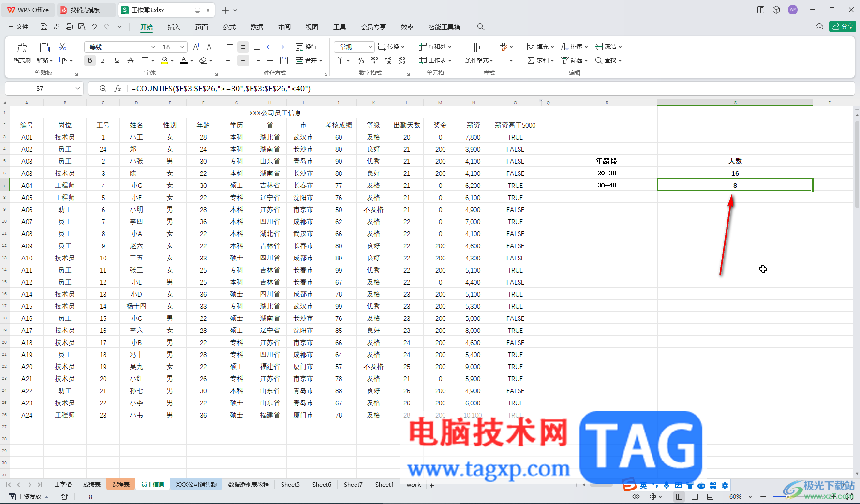860x504 pixels.
Task: Click the increase decimal places icon
Action: point(388,60)
